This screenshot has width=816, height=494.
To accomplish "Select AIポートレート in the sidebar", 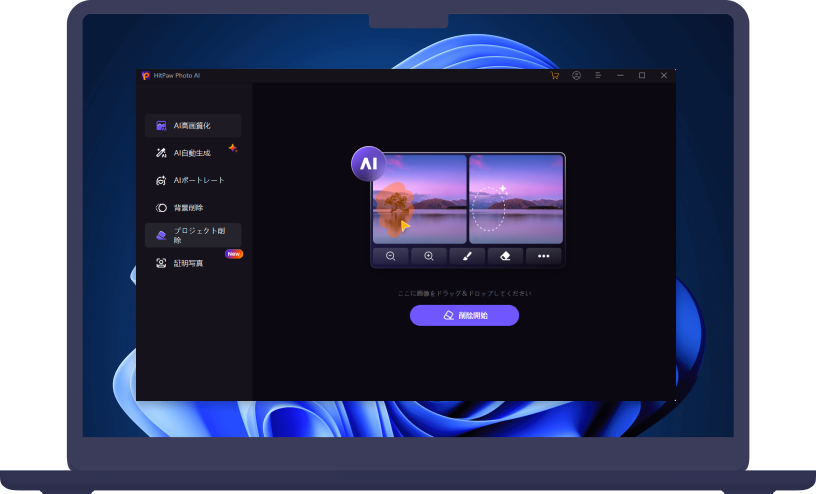I will point(193,180).
